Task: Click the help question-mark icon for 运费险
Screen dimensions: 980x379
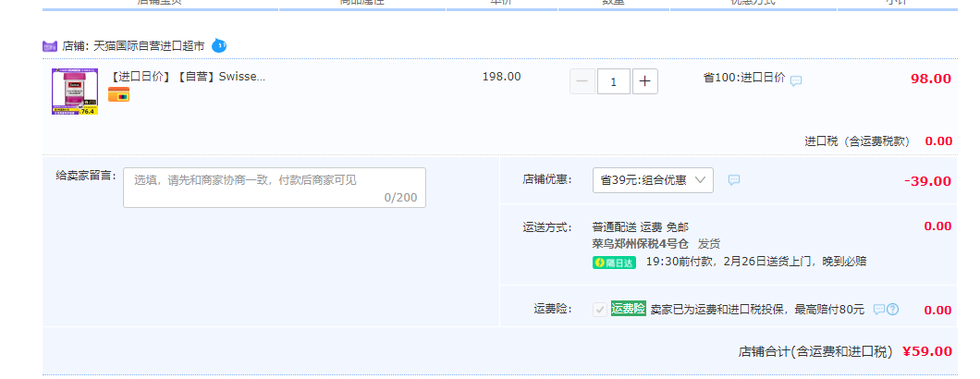Action: (892, 310)
